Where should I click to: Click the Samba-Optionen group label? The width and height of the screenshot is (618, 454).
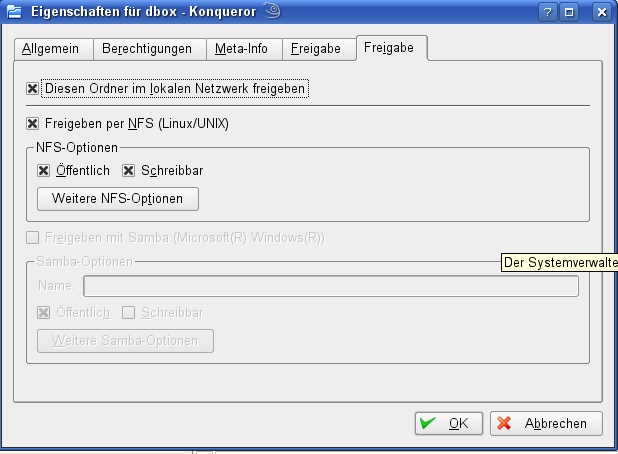[x=85, y=262]
